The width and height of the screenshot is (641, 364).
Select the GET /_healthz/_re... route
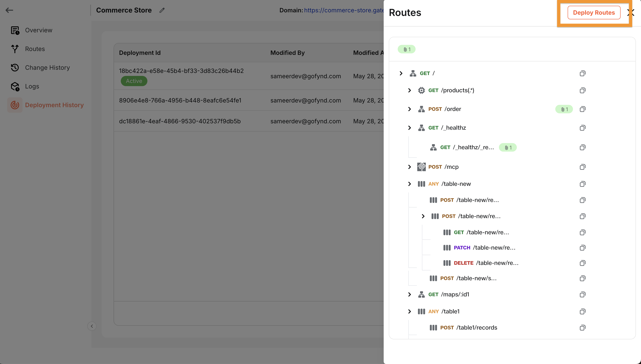click(467, 147)
